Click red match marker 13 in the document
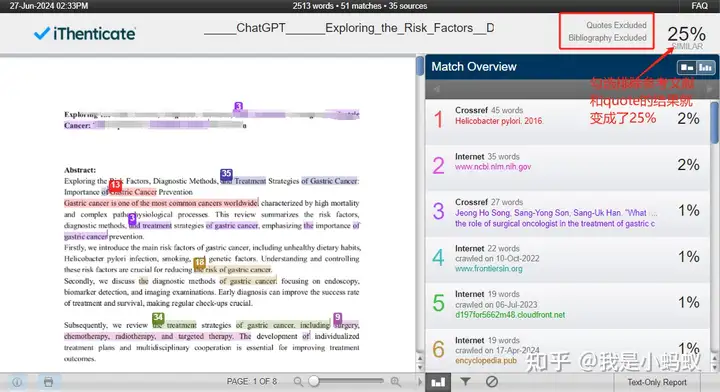 [115, 185]
